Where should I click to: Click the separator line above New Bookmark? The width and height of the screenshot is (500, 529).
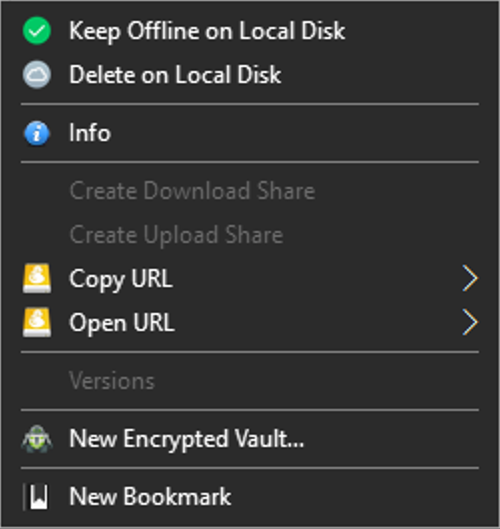coord(250,468)
